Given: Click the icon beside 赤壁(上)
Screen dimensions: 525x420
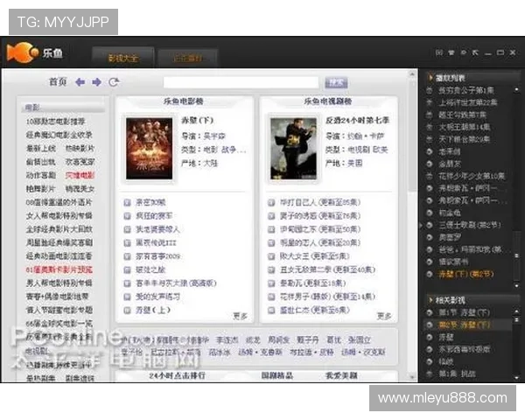Looking at the screenshot, I should click(x=127, y=311).
